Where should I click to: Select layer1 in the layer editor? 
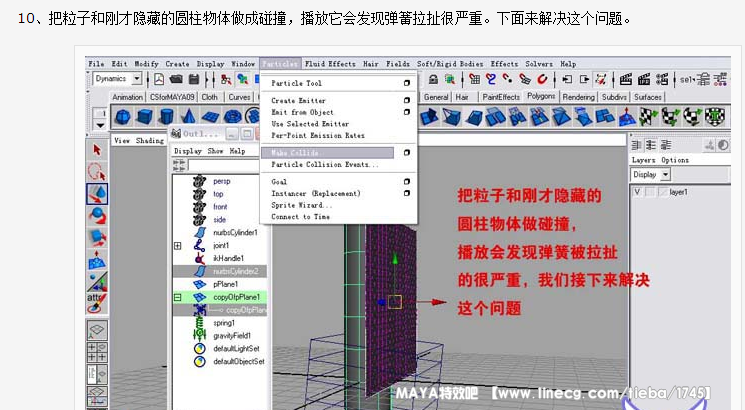tap(680, 192)
